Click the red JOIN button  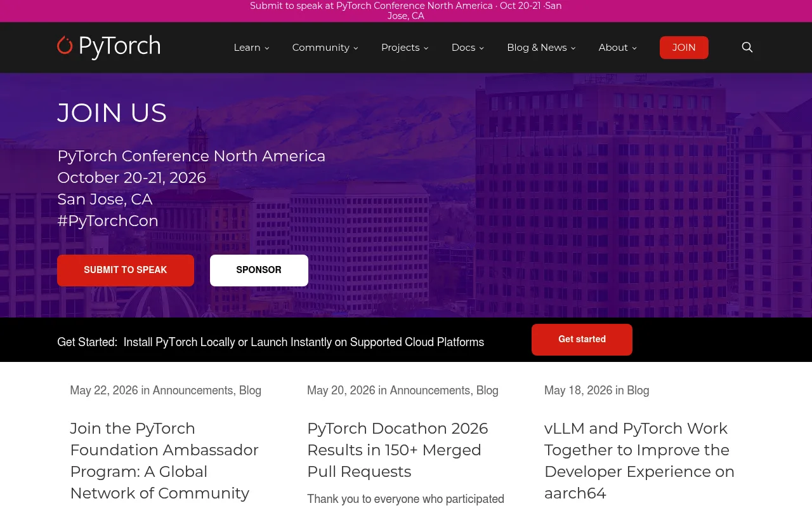coord(684,48)
